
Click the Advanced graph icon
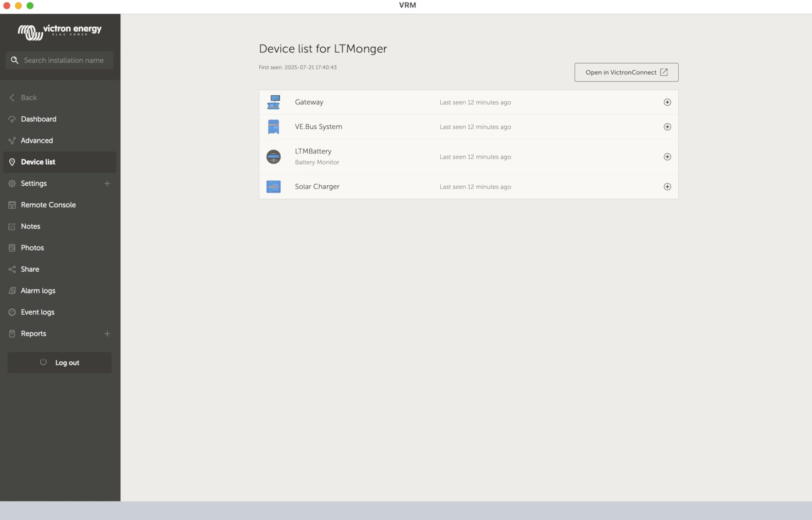12,141
